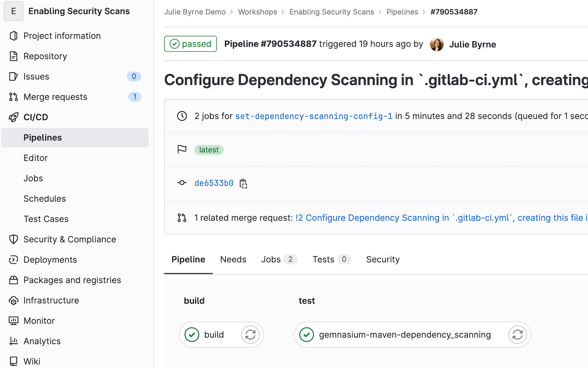Open the related merge request !2 link
Screen dimensions: 588x367
[441, 218]
